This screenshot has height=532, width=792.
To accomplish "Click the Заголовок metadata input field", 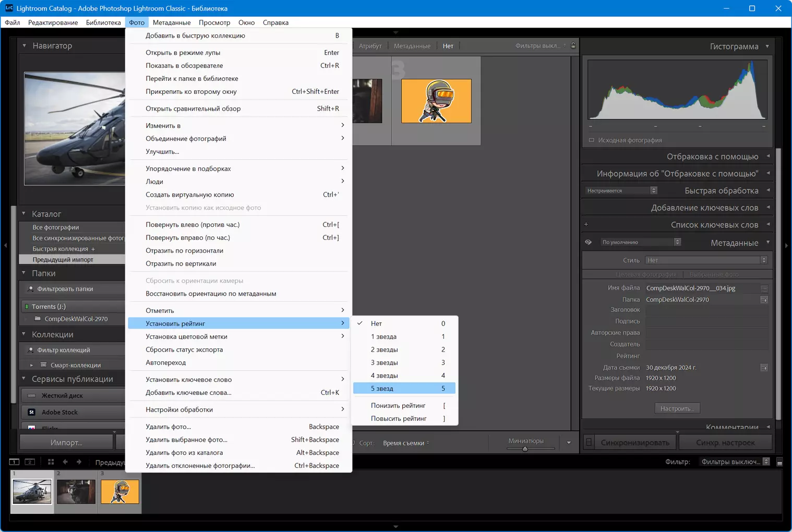I will point(706,310).
